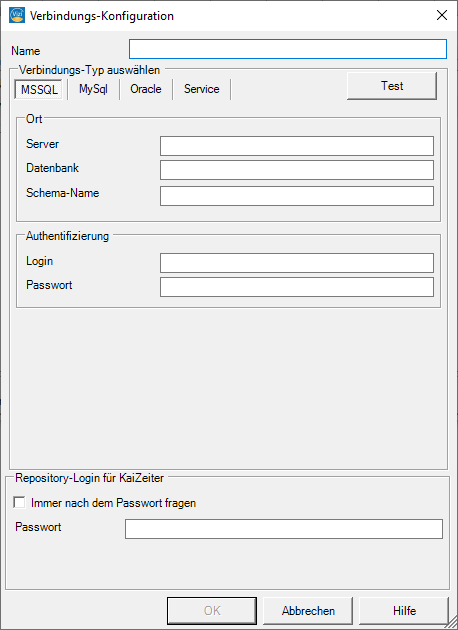Image resolution: width=458 pixels, height=630 pixels.
Task: Open the Oracle connection tab
Action: coord(146,89)
